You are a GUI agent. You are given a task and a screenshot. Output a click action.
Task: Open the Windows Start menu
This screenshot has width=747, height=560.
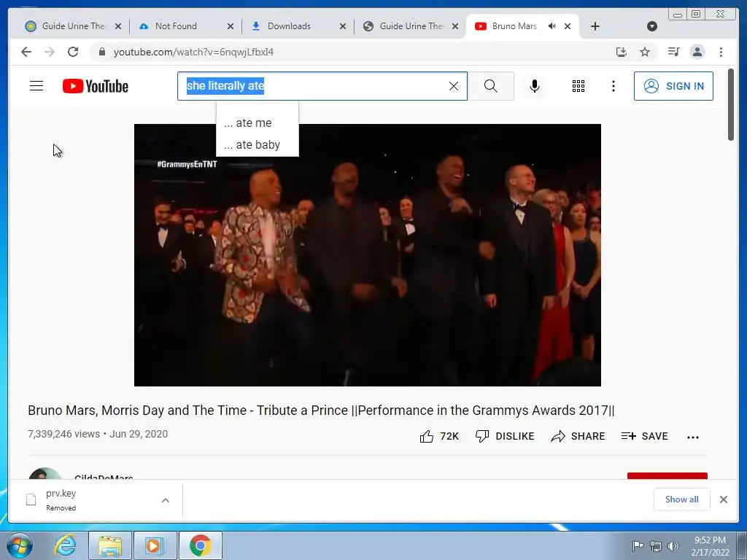click(x=19, y=545)
